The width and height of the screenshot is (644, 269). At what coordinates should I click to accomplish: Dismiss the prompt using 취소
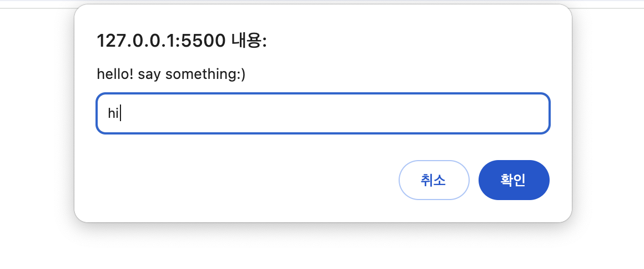tap(434, 180)
